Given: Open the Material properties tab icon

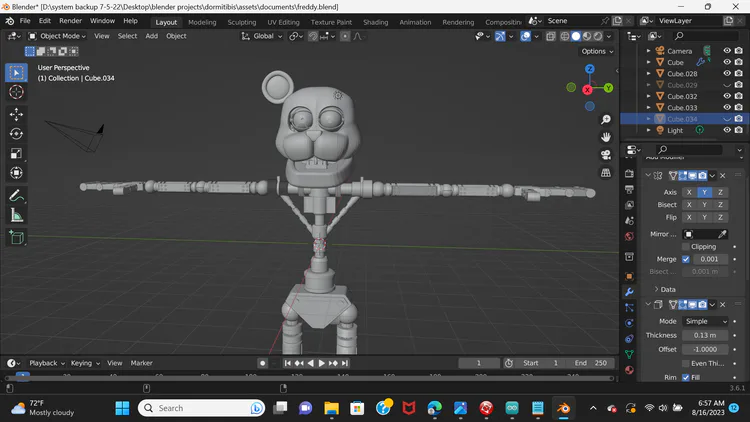Looking at the screenshot, I should (629, 370).
